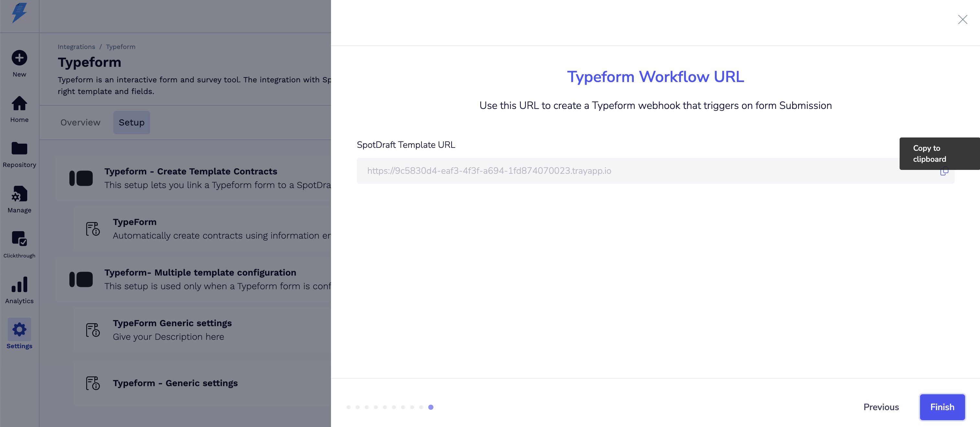
Task: Go back with Previous button
Action: click(881, 407)
